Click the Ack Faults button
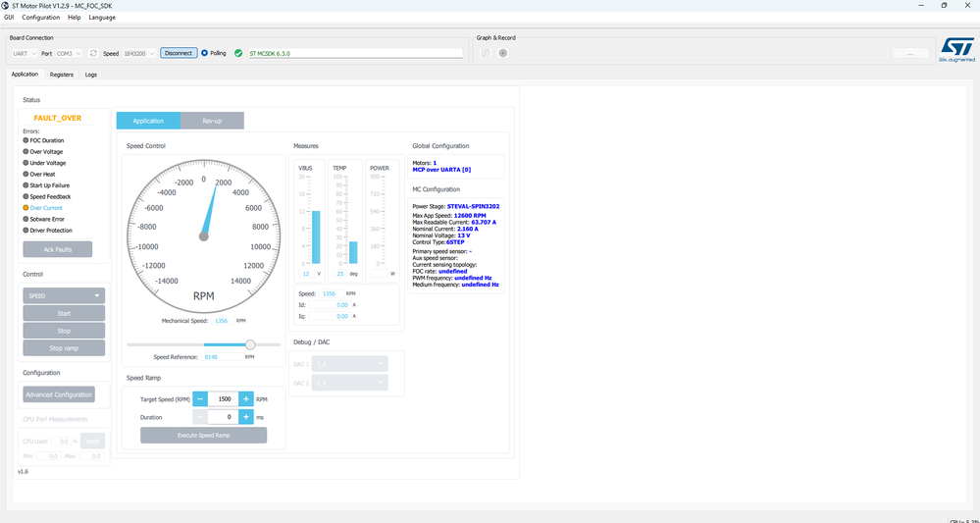The width and height of the screenshot is (980, 523). point(58,249)
